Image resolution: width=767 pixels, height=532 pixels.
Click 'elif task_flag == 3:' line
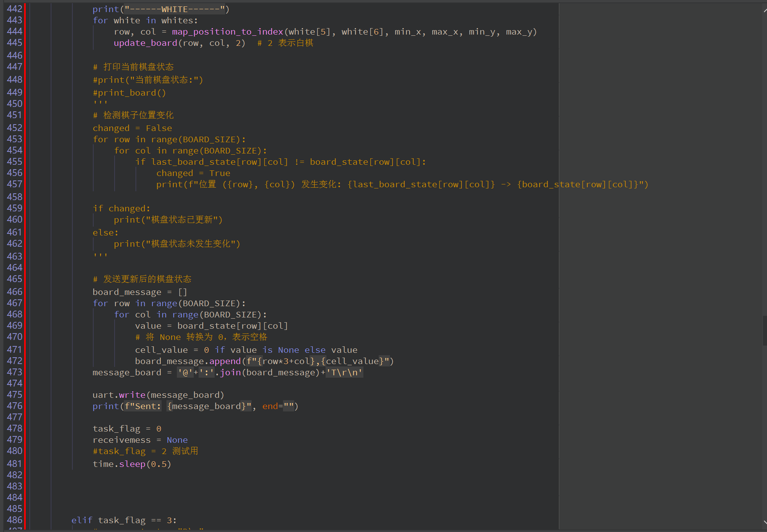124,520
